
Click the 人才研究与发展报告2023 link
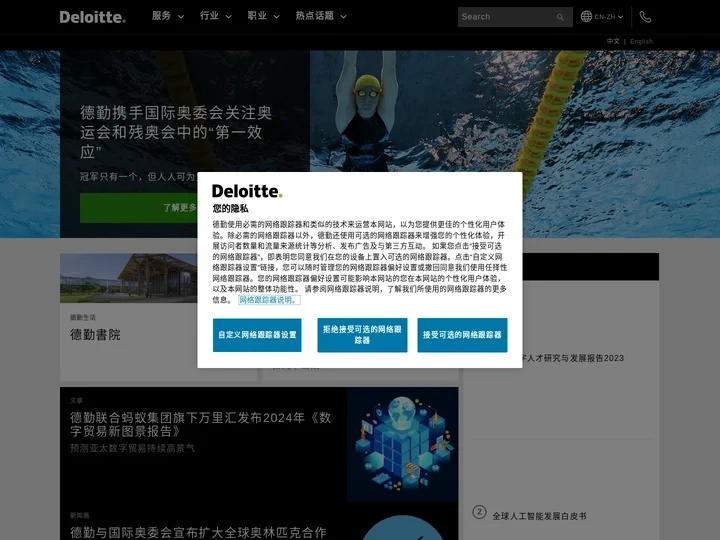574,358
